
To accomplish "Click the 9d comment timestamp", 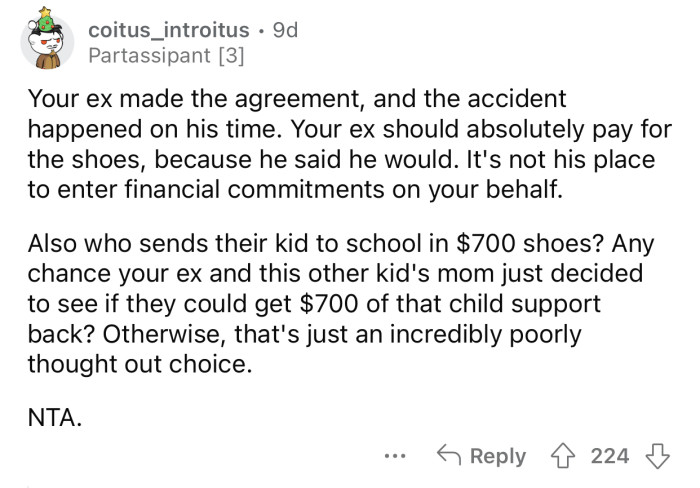I will (x=285, y=31).
